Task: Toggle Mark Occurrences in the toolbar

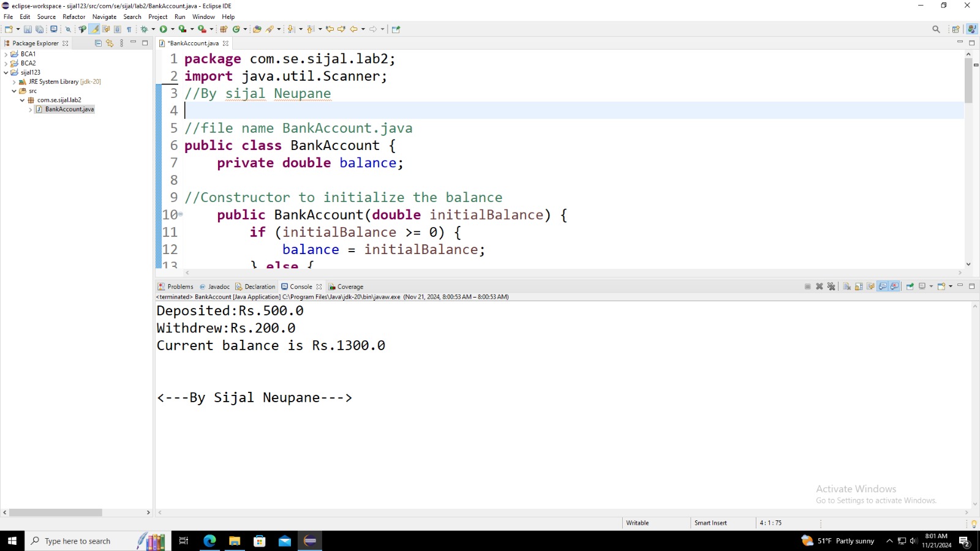Action: [x=95, y=29]
